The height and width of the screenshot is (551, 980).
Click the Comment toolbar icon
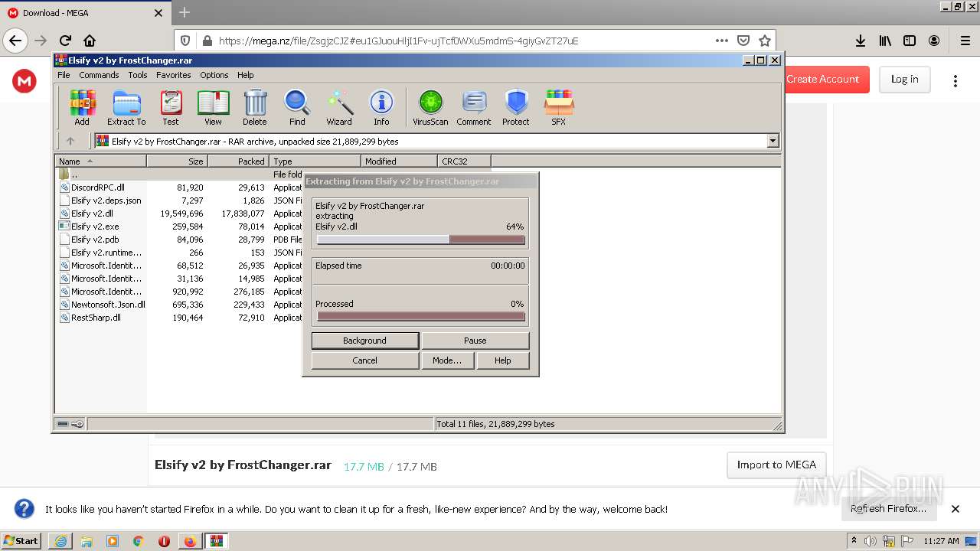[x=474, y=107]
